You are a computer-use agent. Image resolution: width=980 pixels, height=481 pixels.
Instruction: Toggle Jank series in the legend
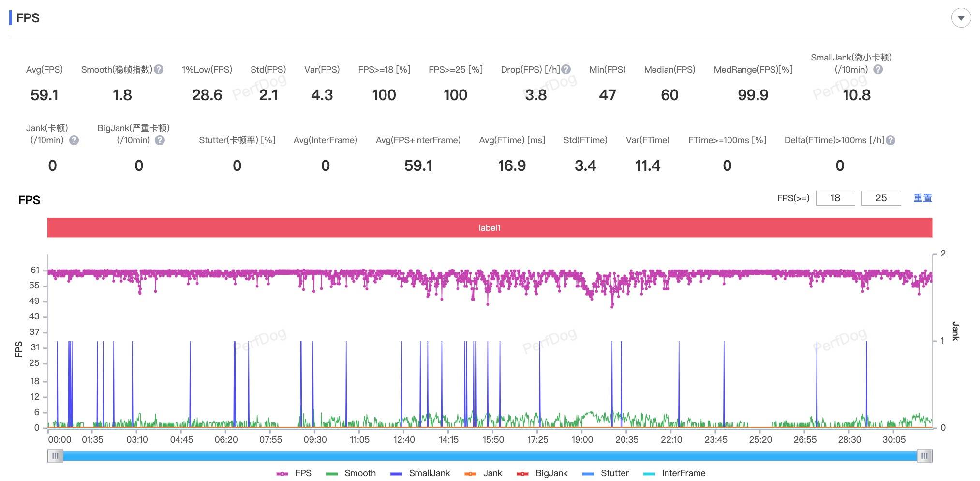[483, 473]
